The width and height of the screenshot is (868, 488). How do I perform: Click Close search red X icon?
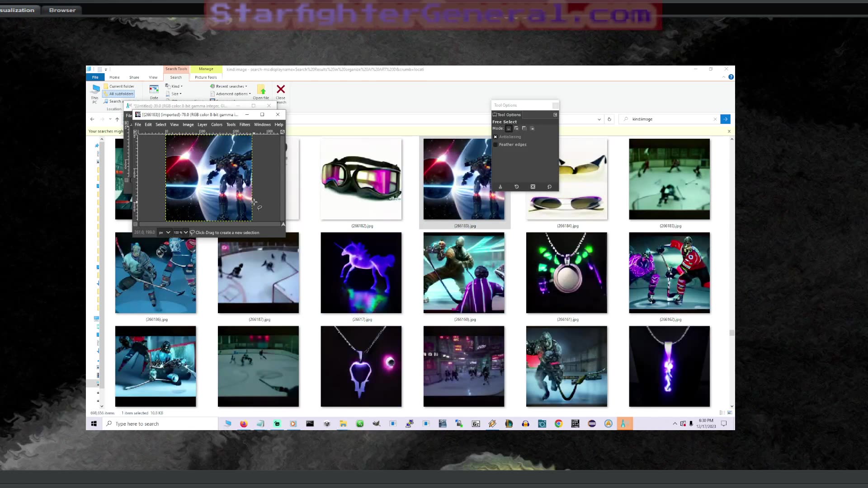(280, 89)
